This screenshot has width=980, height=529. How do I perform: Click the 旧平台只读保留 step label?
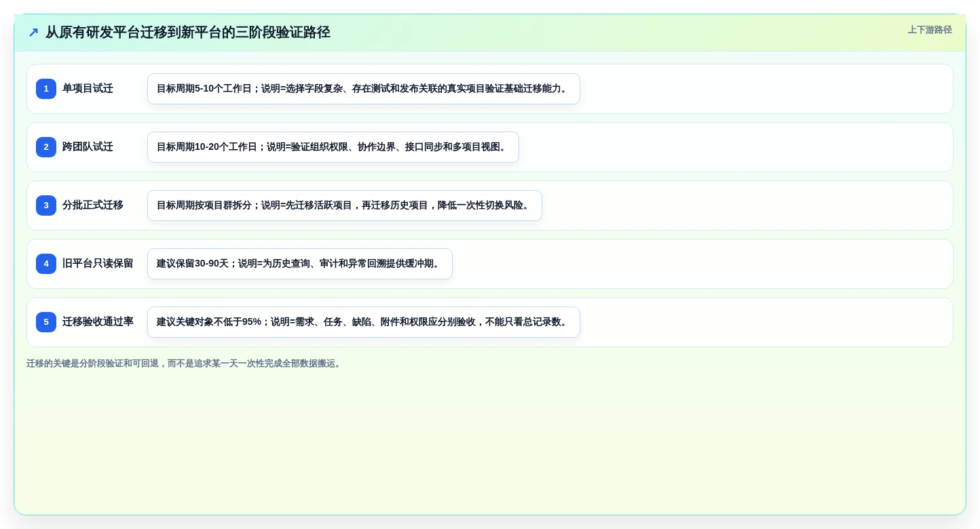pos(98,264)
